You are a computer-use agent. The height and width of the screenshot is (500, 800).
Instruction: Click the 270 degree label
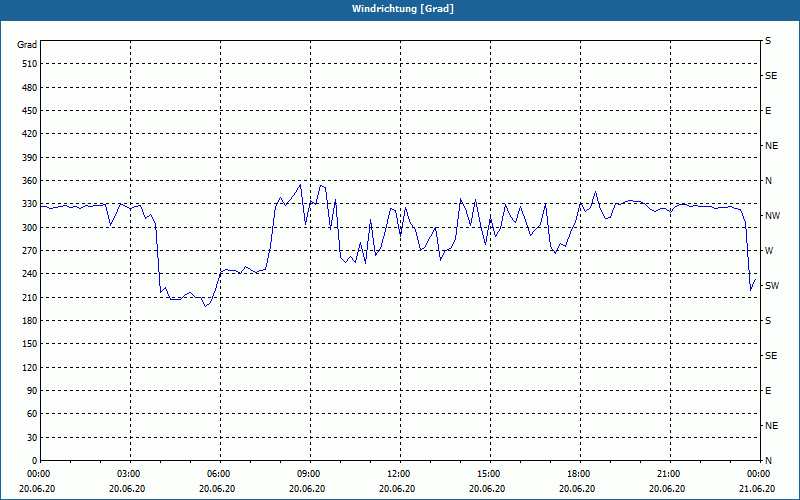click(30, 251)
